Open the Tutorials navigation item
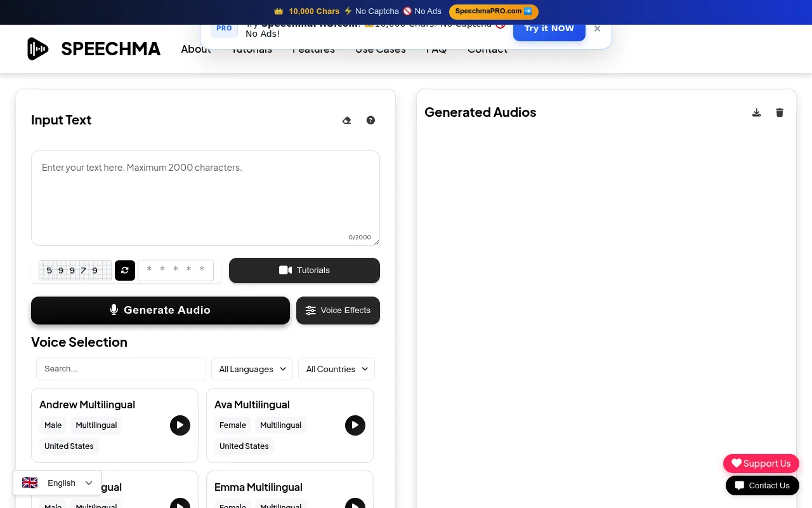 [x=252, y=49]
